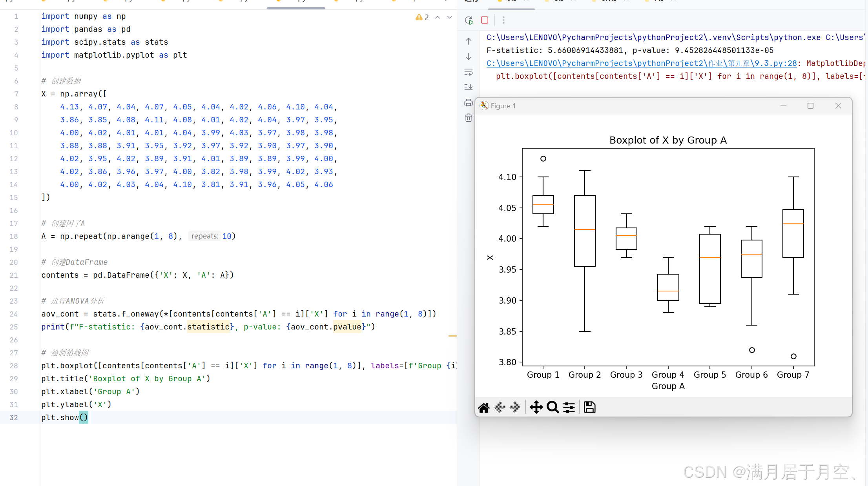Clear console with trash icon
Image resolution: width=868 pixels, height=486 pixels.
[x=469, y=118]
